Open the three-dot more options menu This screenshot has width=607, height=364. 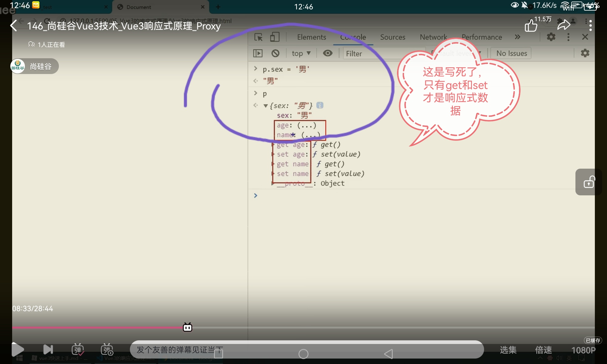590,25
